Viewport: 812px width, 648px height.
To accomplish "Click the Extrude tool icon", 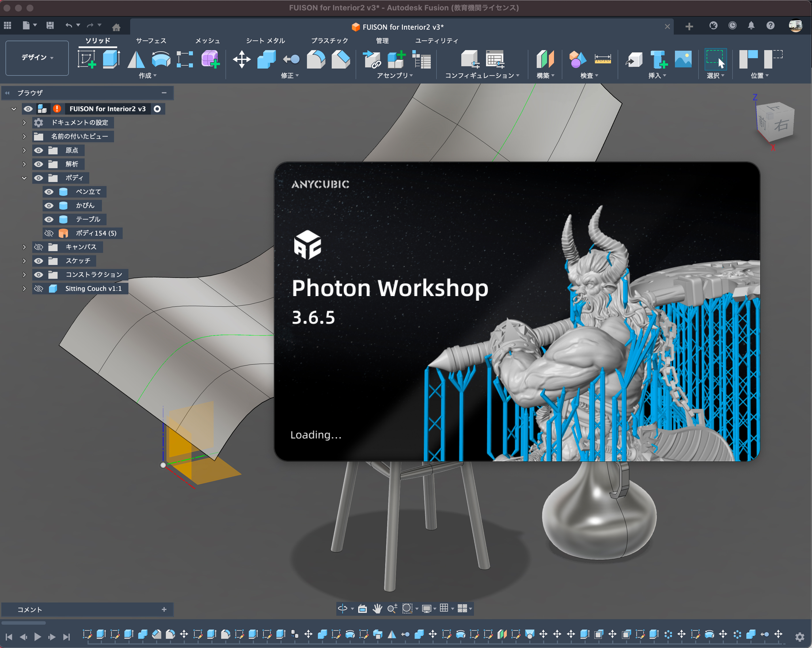I will click(111, 59).
